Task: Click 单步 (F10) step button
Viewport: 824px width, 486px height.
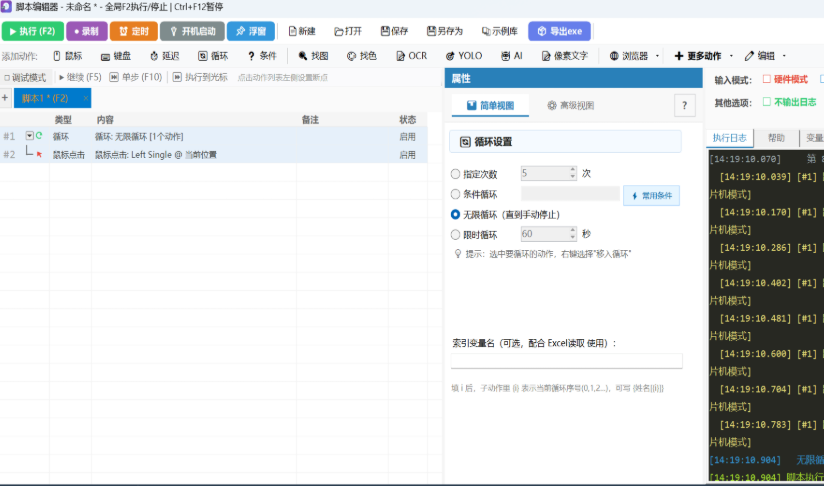Action: [136, 77]
